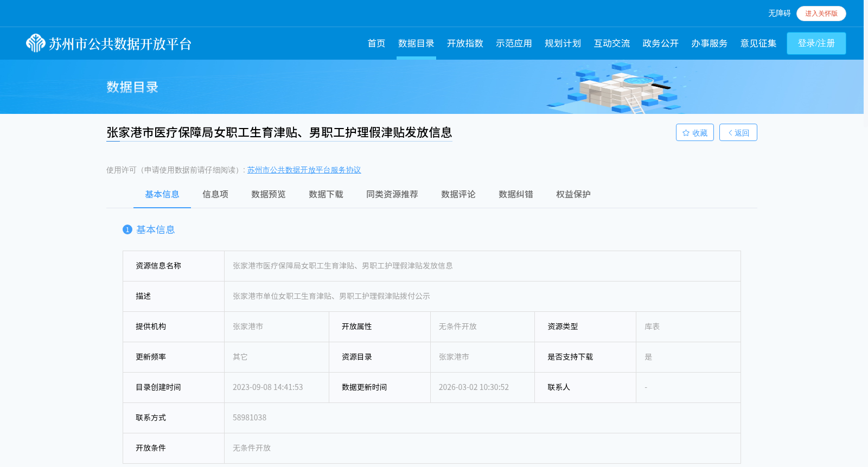Select the 同类资源推荐 tab
Screen dimensions: 868x467
tap(392, 194)
